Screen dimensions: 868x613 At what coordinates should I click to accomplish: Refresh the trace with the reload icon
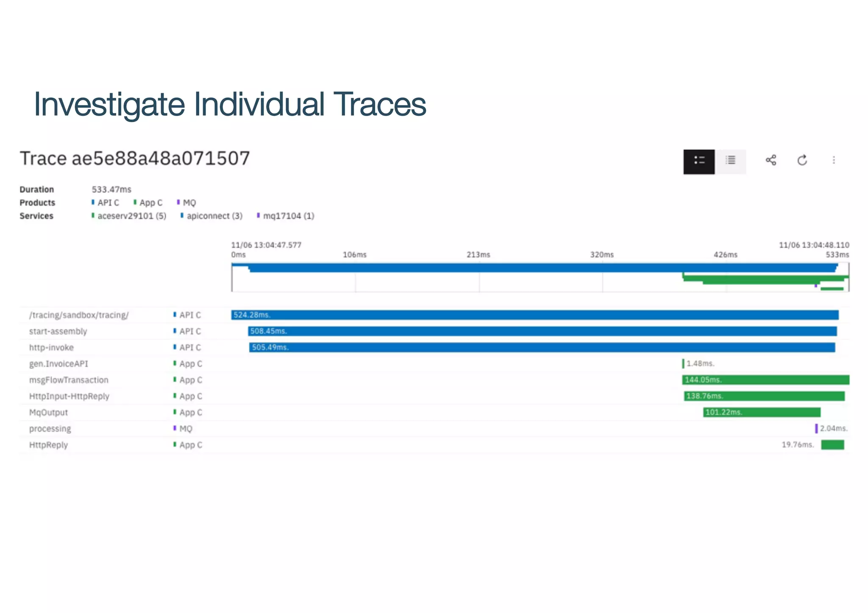(802, 160)
